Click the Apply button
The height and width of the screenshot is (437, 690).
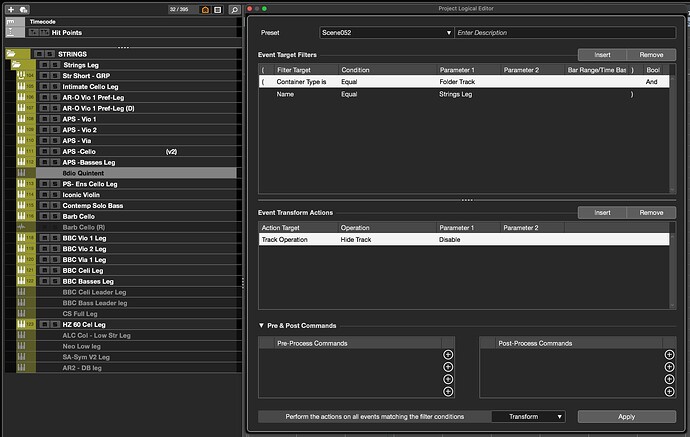point(627,416)
